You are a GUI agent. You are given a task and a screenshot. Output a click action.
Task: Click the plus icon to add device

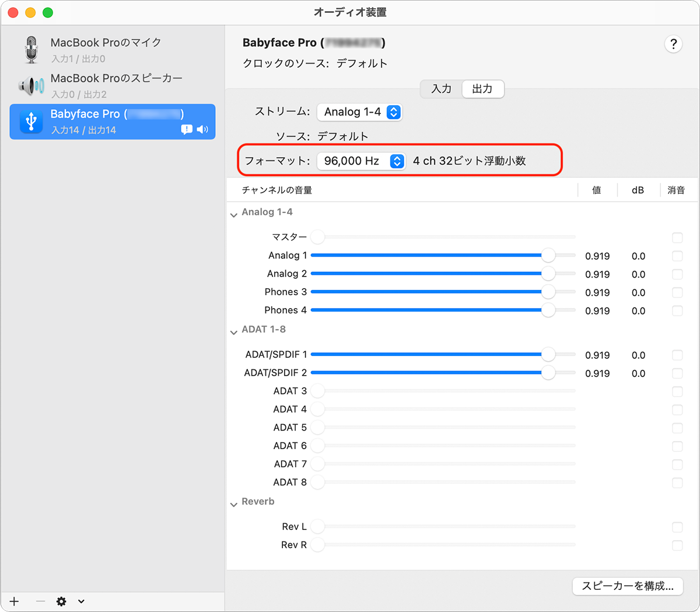coord(15,601)
